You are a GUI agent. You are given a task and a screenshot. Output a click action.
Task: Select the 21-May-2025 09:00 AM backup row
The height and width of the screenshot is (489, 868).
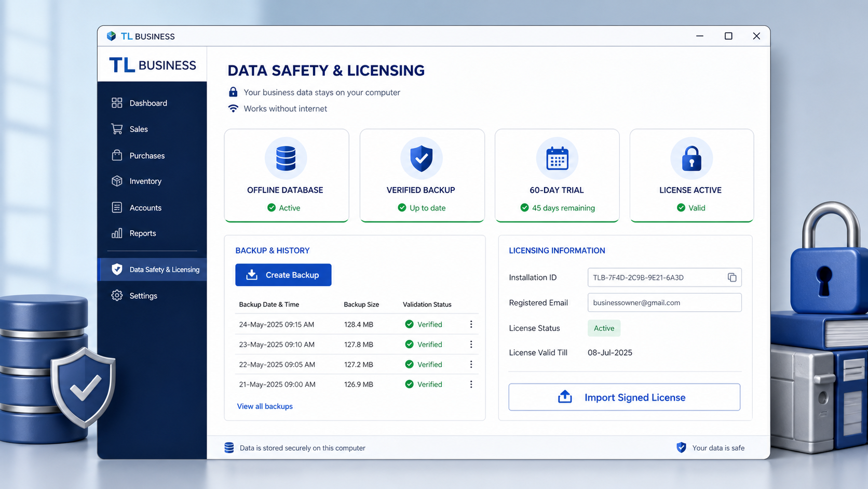357,384
